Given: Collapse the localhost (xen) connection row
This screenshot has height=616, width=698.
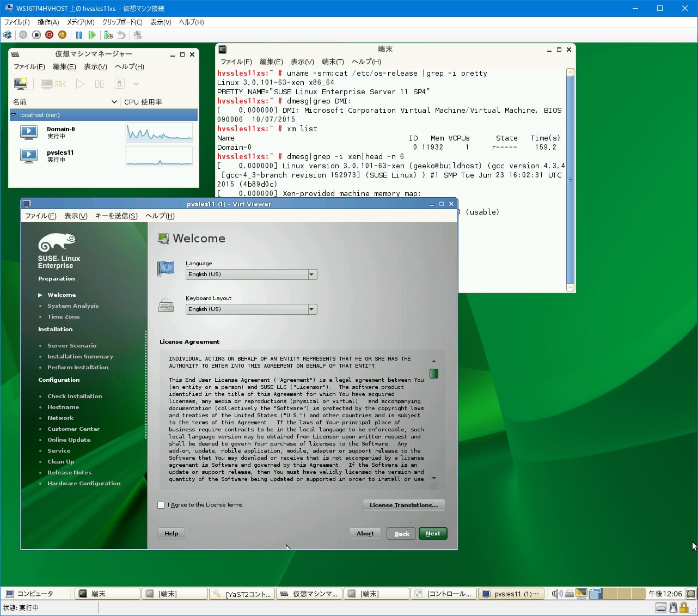Looking at the screenshot, I should 14,115.
